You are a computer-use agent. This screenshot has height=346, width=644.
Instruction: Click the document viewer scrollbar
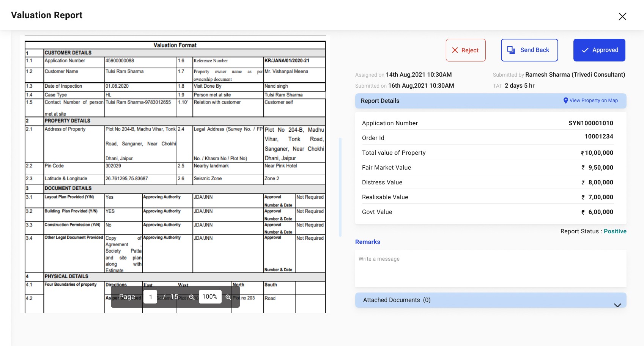(x=340, y=187)
